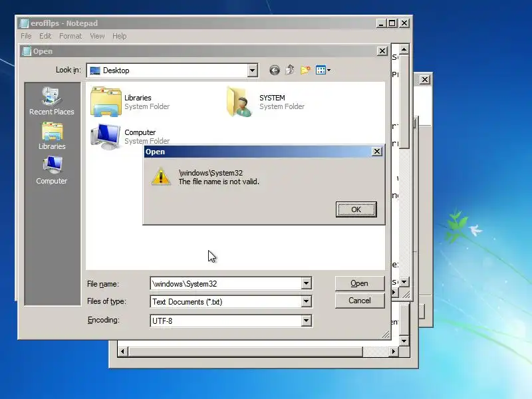
Task: Click the Open button in file dialog
Action: pyautogui.click(x=359, y=283)
